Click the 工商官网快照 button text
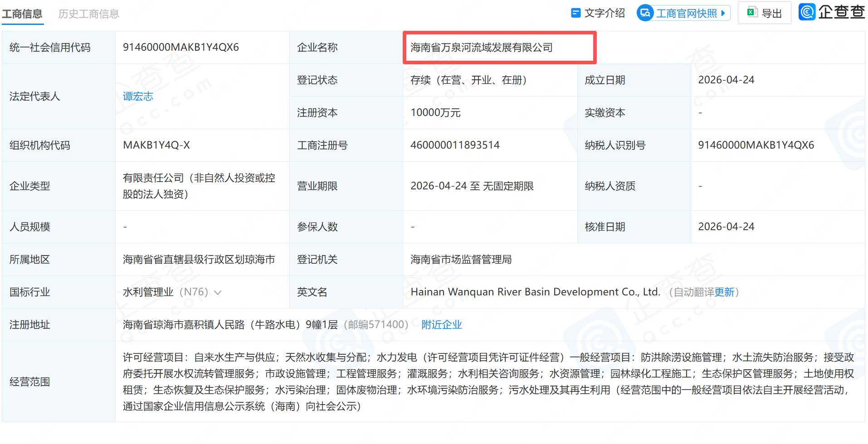 [686, 14]
